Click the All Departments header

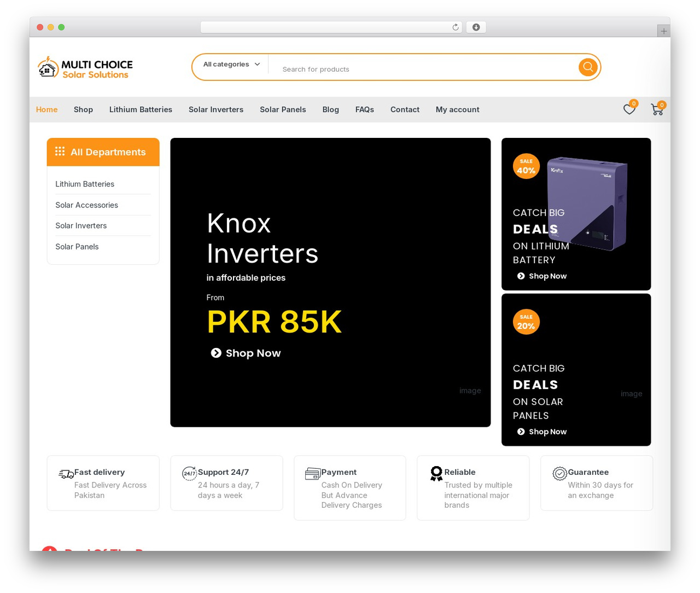click(103, 152)
